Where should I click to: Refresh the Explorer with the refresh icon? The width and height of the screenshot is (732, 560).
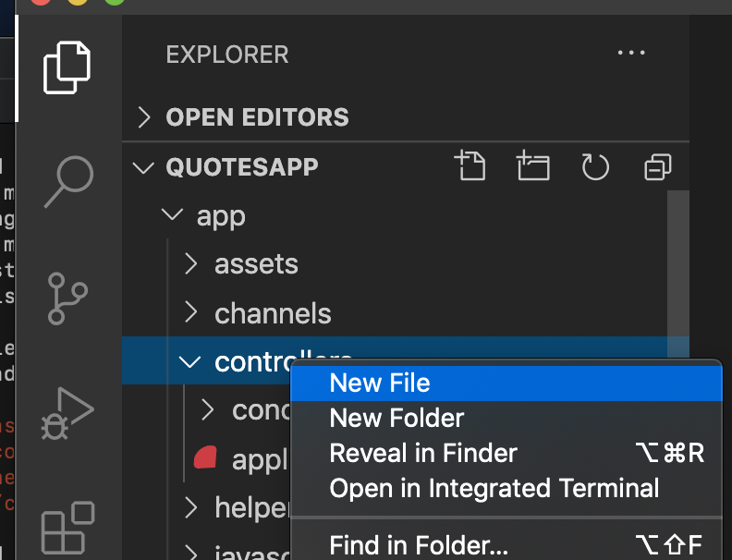[595, 166]
